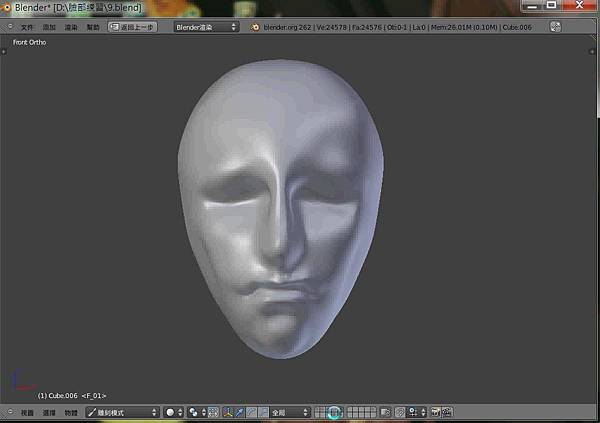Viewport: 600px width, 423px height.
Task: Expand the Blender渲染 engine dropdown
Action: click(x=207, y=27)
